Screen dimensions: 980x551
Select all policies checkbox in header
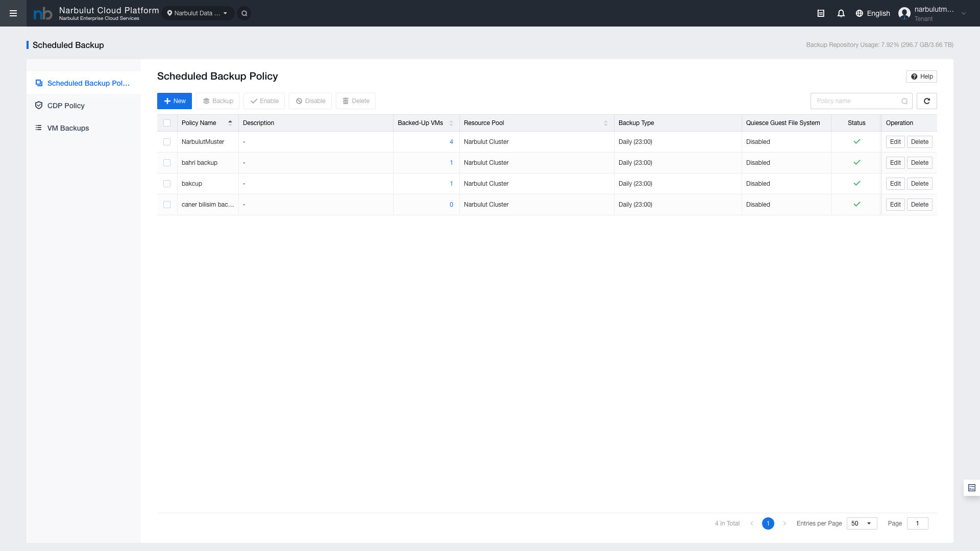[x=167, y=123]
